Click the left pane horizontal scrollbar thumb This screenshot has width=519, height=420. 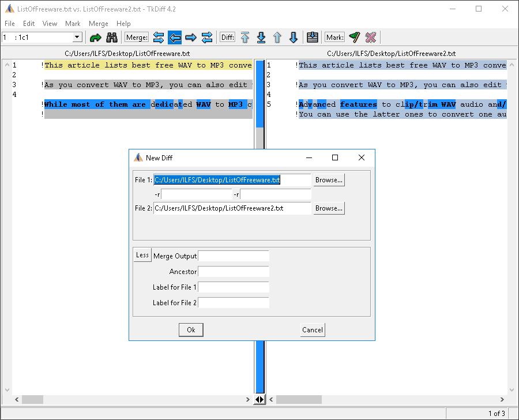click(x=32, y=399)
